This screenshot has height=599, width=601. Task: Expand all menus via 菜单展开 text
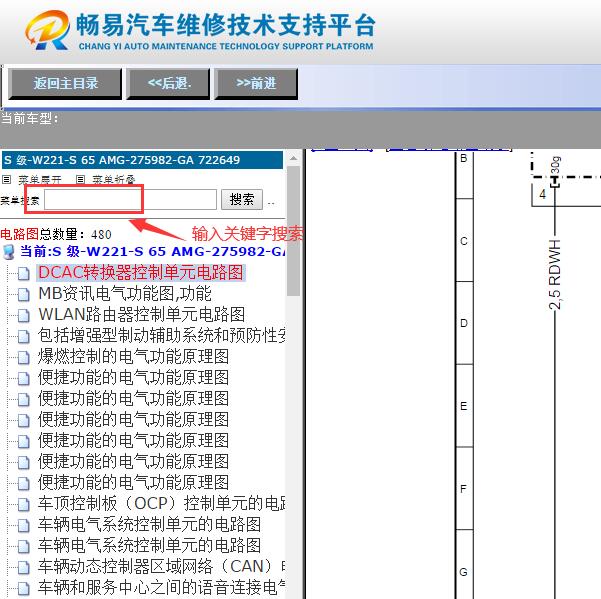click(x=40, y=179)
